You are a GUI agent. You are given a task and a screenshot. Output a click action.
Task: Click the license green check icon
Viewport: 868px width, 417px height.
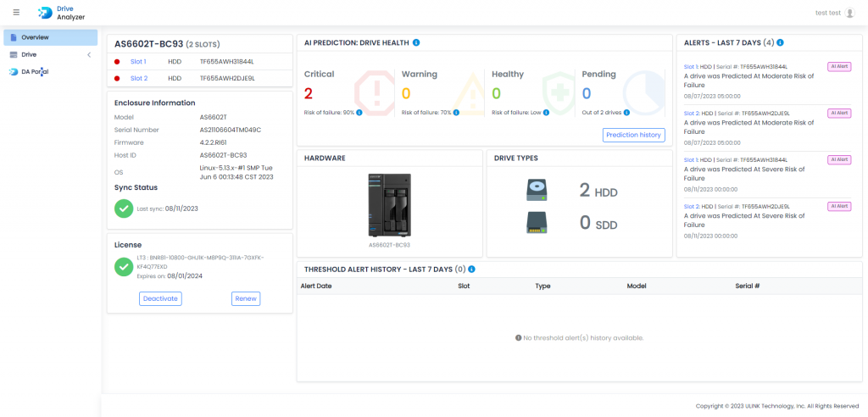pyautogui.click(x=124, y=266)
